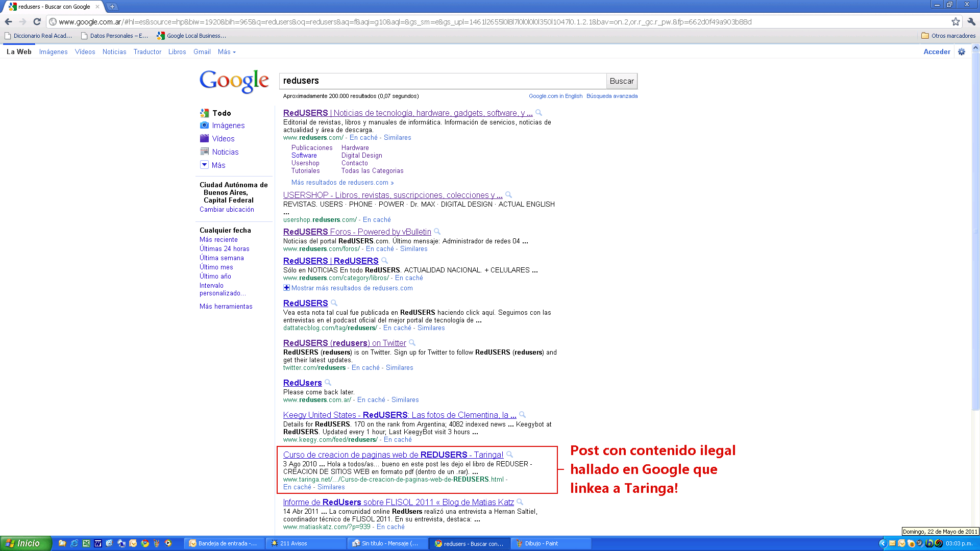Filter results by Último año
This screenshot has height=551, width=980.
pyautogui.click(x=215, y=276)
